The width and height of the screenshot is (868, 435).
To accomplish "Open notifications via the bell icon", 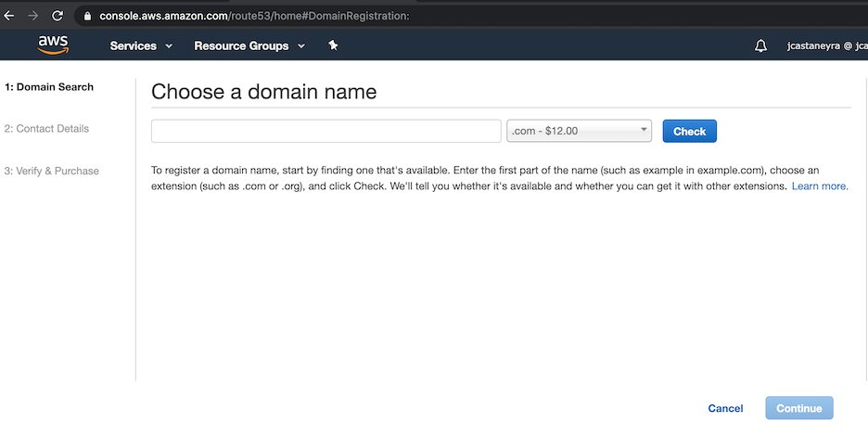I will 760,46.
